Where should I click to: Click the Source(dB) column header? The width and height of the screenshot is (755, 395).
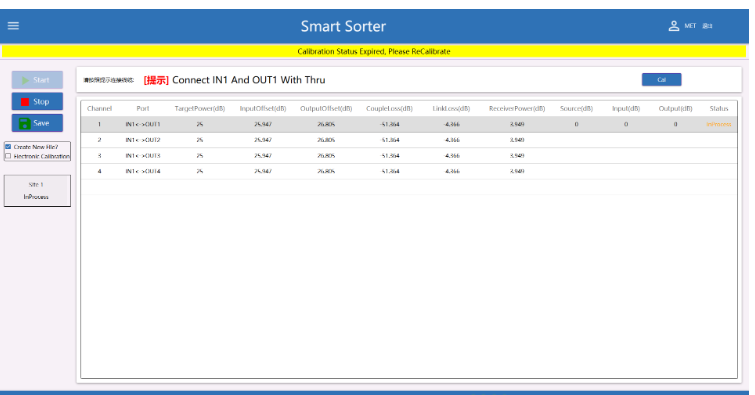point(576,108)
